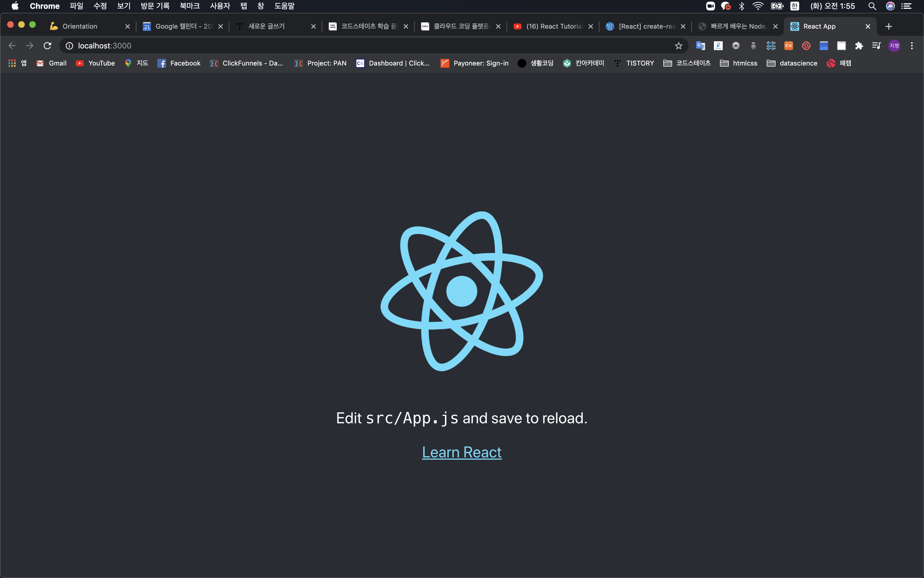
Task: Open 패캠 bookmark
Action: [839, 64]
